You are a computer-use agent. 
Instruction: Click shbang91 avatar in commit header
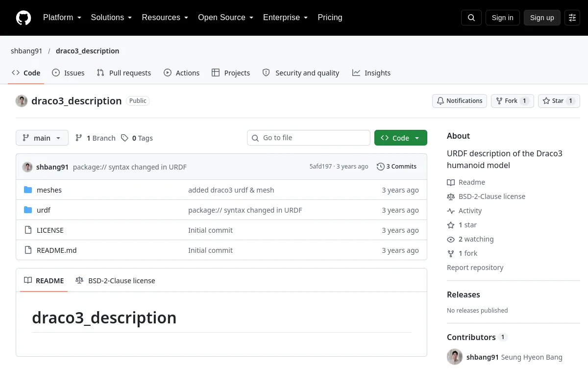coord(27,167)
